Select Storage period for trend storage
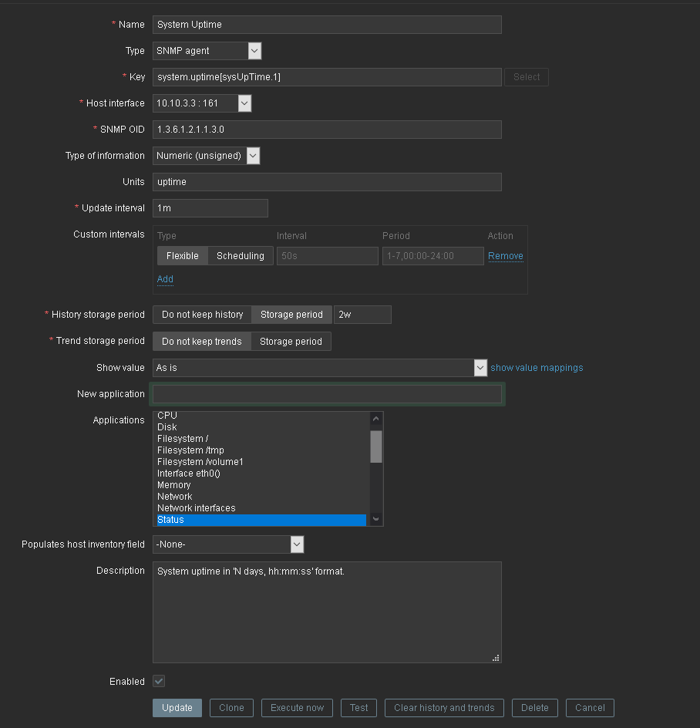This screenshot has height=728, width=700. pyautogui.click(x=291, y=342)
